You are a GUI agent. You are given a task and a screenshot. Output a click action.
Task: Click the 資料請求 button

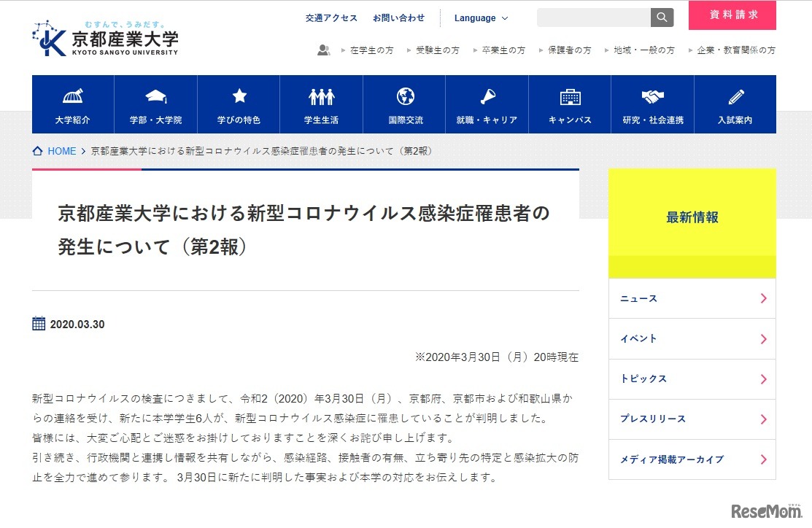coord(732,15)
